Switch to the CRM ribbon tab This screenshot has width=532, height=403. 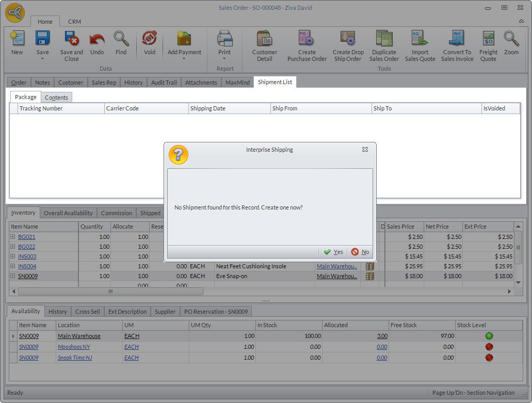[74, 21]
